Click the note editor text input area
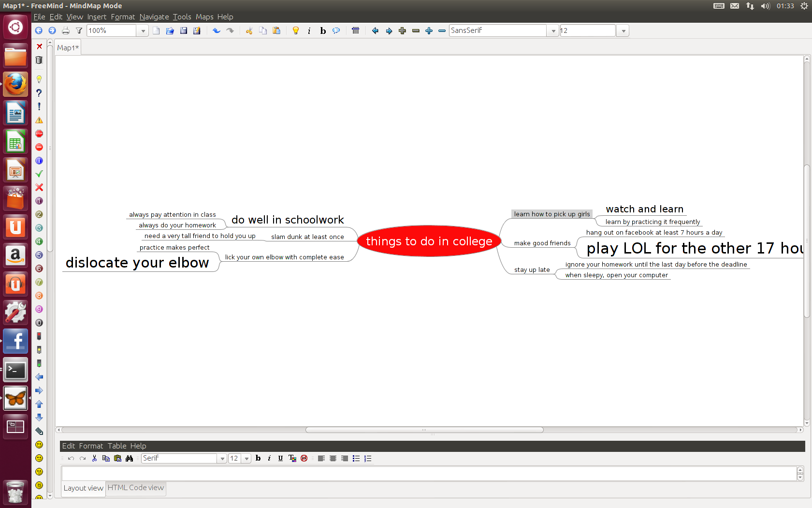812x508 pixels. pos(428,474)
